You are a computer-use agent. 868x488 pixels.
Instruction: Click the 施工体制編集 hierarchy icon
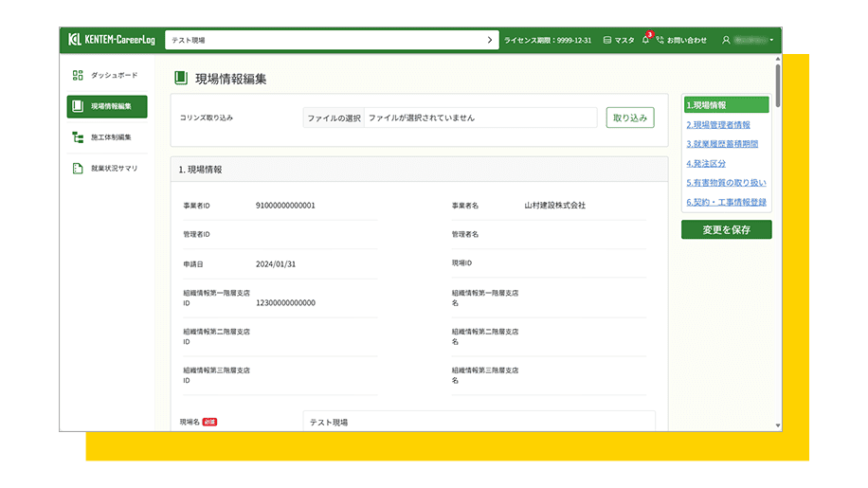coord(78,137)
